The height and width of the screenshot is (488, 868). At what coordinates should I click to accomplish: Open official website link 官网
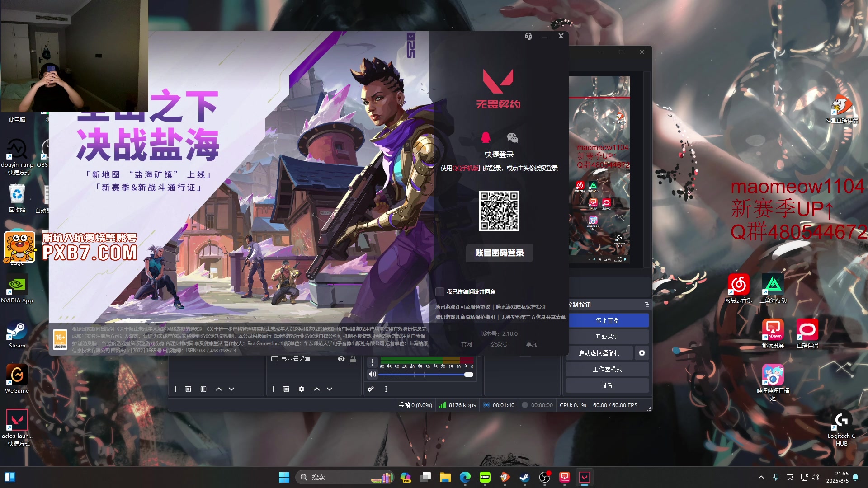(466, 344)
